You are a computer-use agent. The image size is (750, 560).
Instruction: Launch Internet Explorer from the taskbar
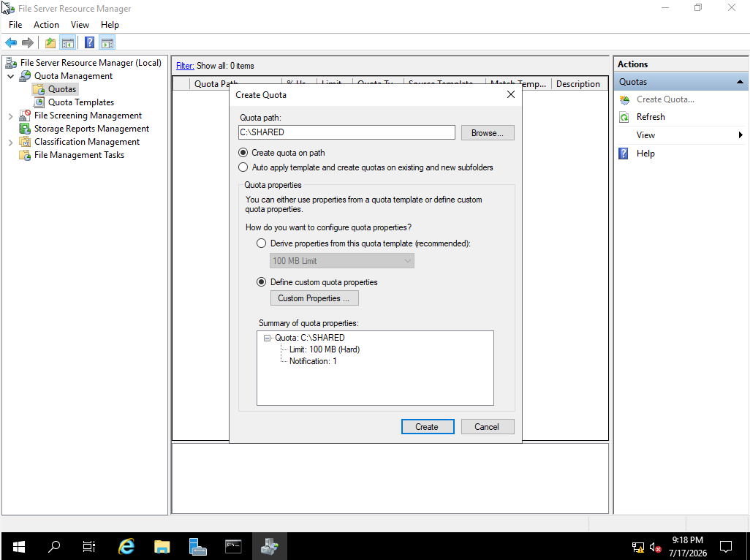pyautogui.click(x=126, y=546)
